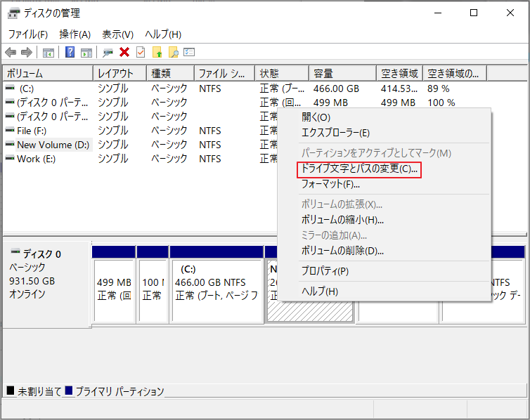Select ボリュームの削除(D)... in context menu

pos(342,251)
